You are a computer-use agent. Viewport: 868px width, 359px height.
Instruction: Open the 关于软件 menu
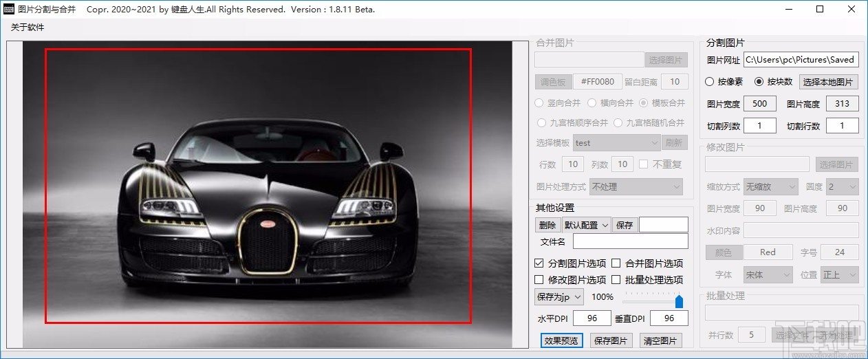tap(28, 28)
